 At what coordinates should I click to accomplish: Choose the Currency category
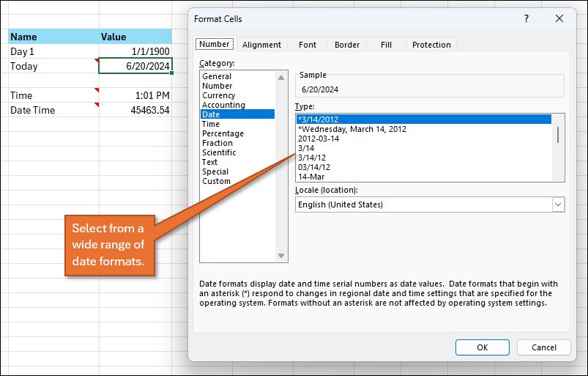(x=218, y=95)
